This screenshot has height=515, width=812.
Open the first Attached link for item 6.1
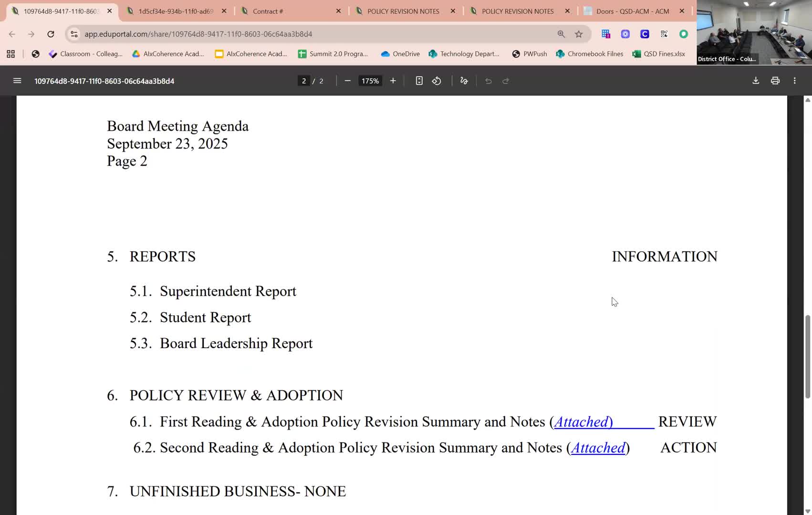pyautogui.click(x=583, y=422)
